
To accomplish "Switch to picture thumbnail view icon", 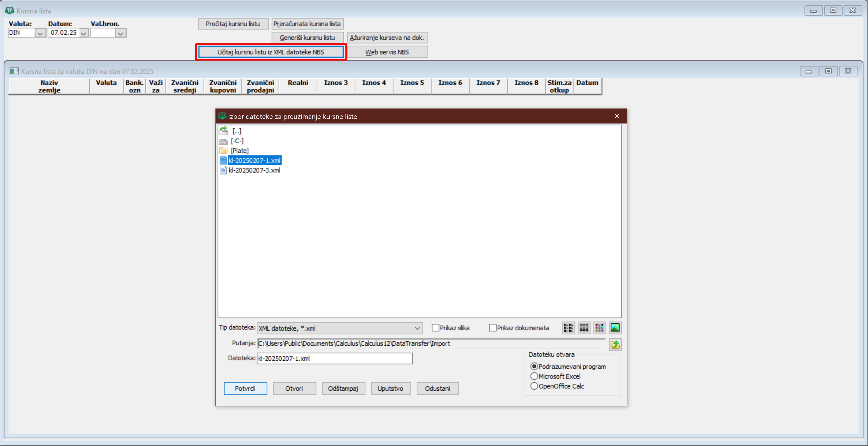I will pos(615,328).
